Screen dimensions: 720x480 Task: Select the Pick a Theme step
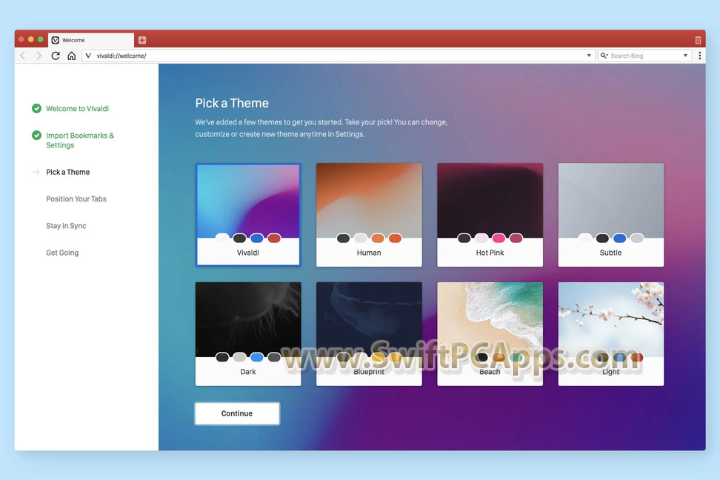tap(68, 172)
